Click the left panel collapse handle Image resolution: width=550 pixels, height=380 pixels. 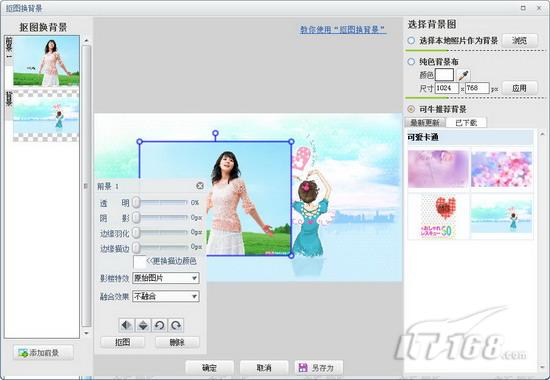click(x=86, y=186)
